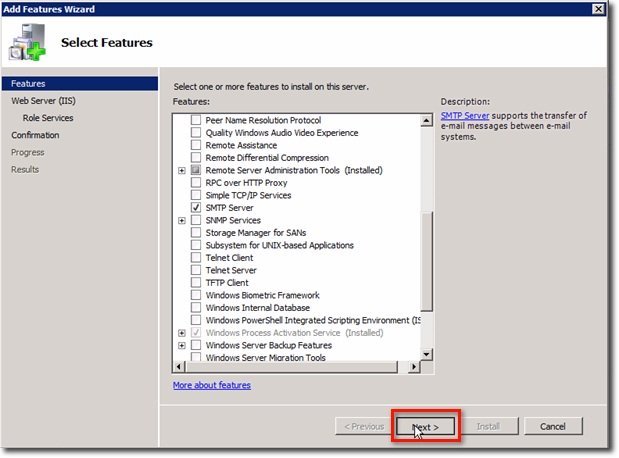Select the Telnet Server row label
Screen dimensions: 619x458
click(231, 270)
